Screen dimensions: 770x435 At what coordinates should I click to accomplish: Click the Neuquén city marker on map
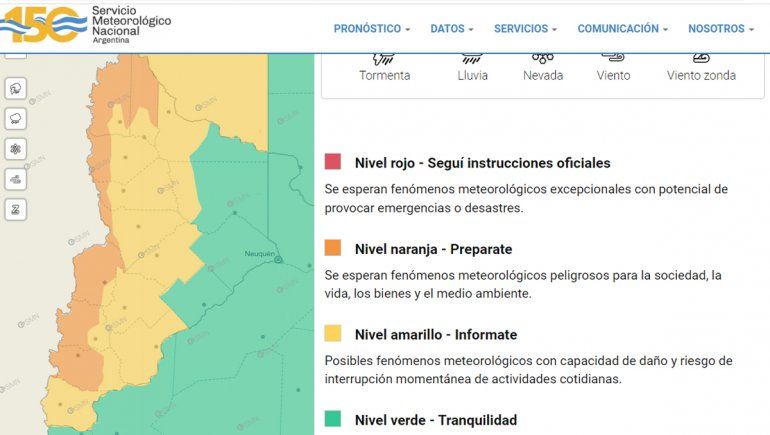(279, 260)
